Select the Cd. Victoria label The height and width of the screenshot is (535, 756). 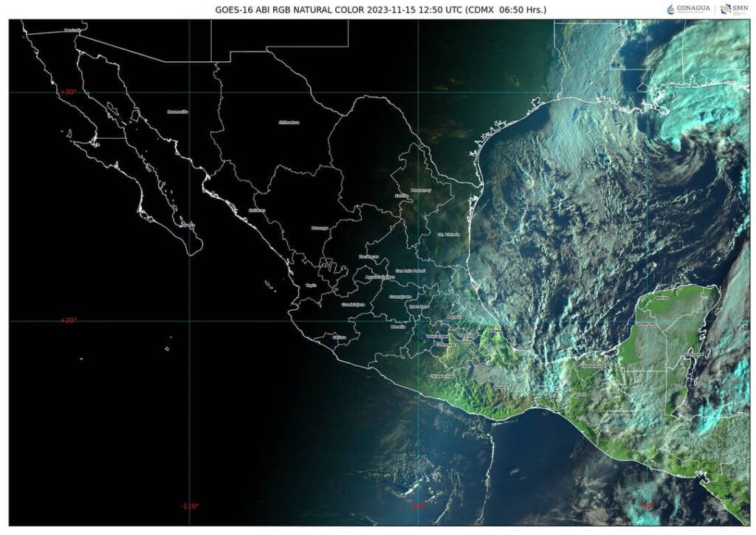tap(448, 235)
